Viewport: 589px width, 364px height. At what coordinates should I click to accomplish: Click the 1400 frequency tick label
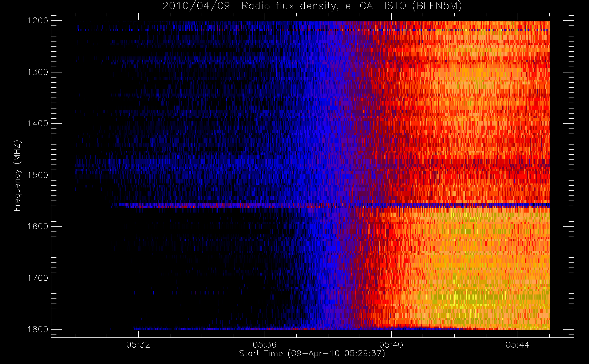point(38,124)
